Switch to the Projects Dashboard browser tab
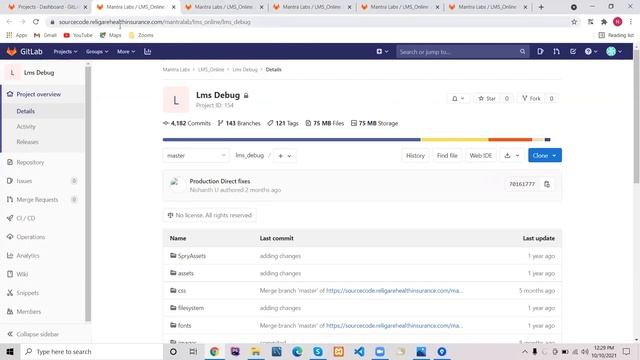Image resolution: width=640 pixels, height=360 pixels. [x=48, y=7]
